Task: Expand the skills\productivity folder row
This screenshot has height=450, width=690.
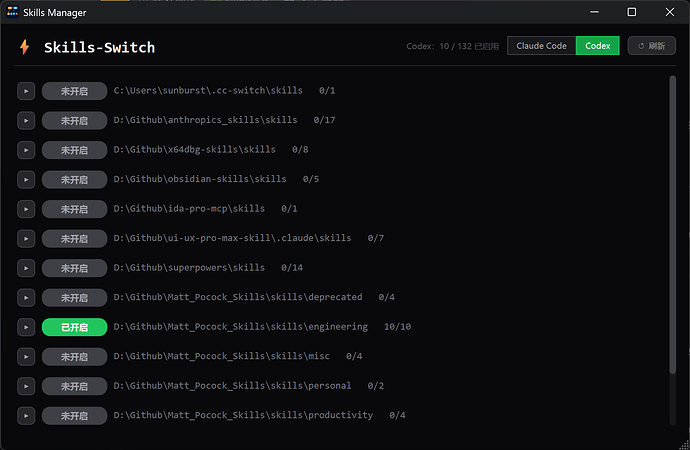Action: pos(26,415)
